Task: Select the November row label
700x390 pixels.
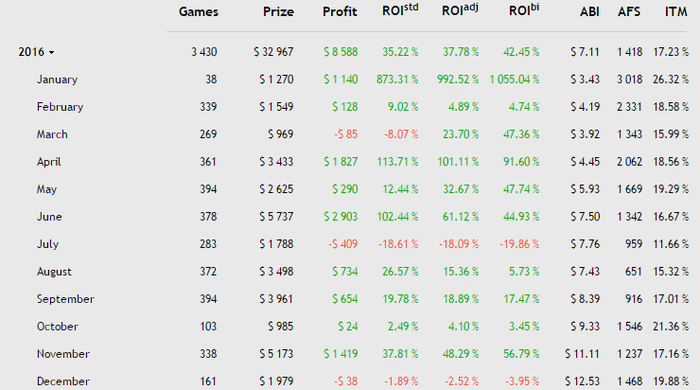Action: point(63,354)
